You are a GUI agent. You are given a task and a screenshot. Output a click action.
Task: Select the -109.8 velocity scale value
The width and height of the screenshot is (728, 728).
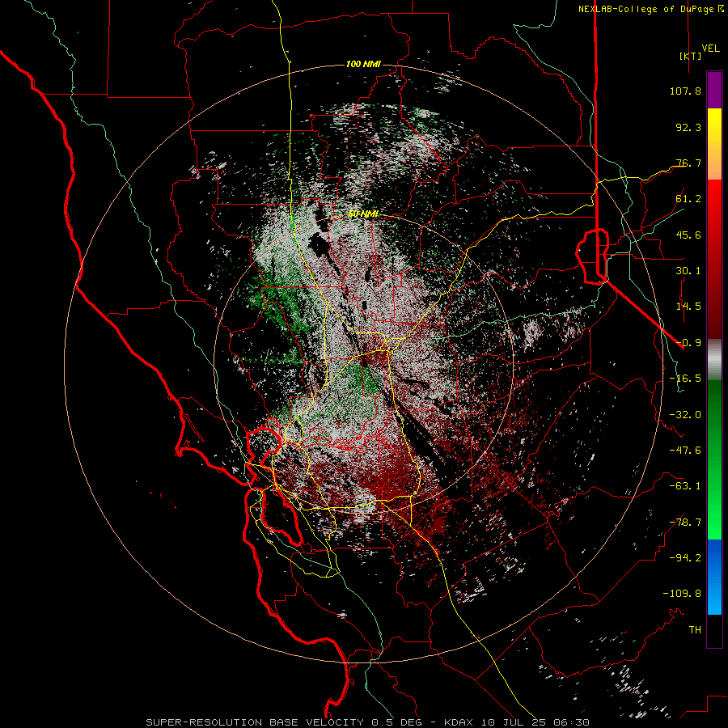pos(682,594)
